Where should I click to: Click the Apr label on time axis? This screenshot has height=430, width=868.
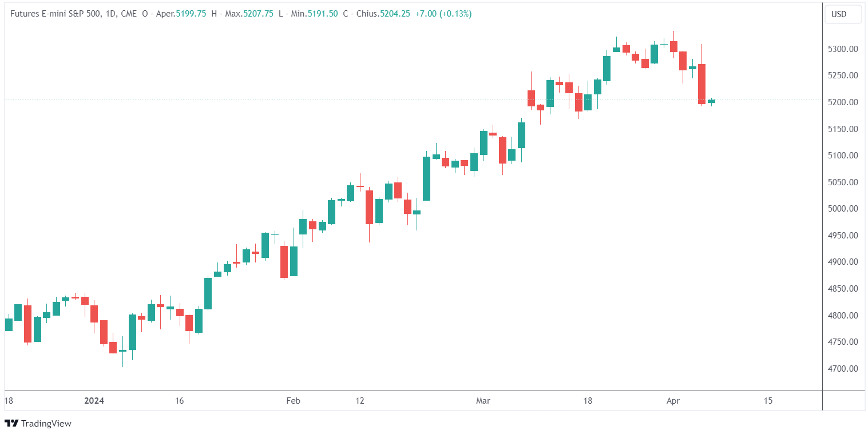coord(673,401)
